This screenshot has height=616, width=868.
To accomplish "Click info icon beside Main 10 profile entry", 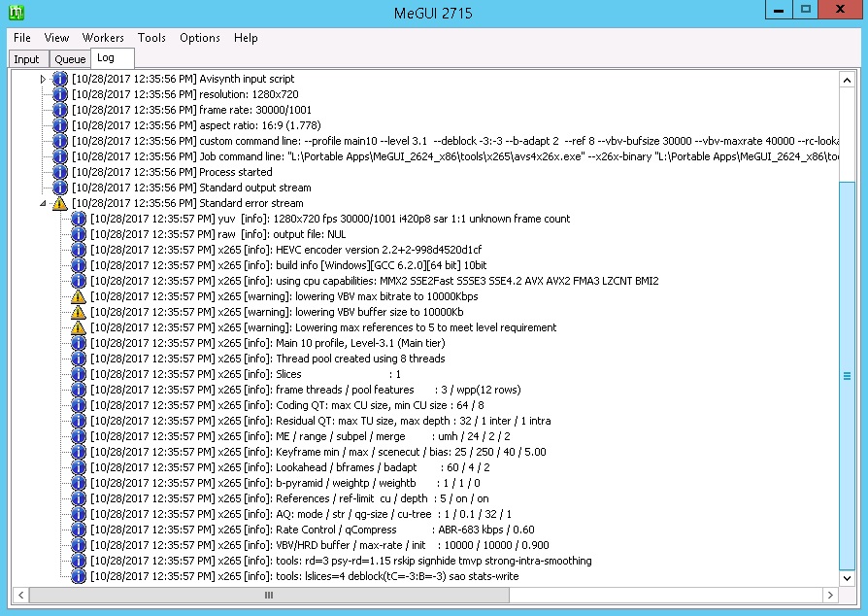I will pos(79,343).
